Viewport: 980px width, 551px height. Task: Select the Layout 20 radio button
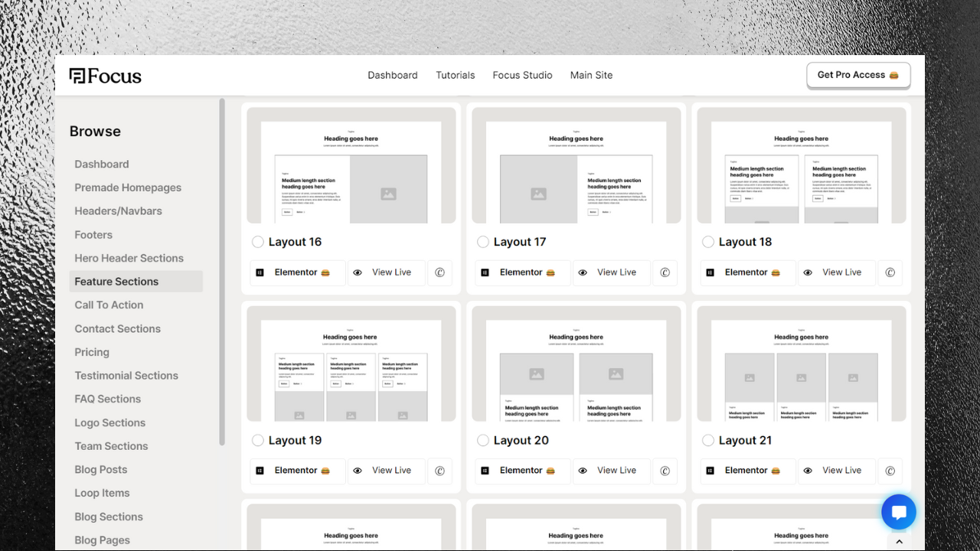click(x=483, y=440)
